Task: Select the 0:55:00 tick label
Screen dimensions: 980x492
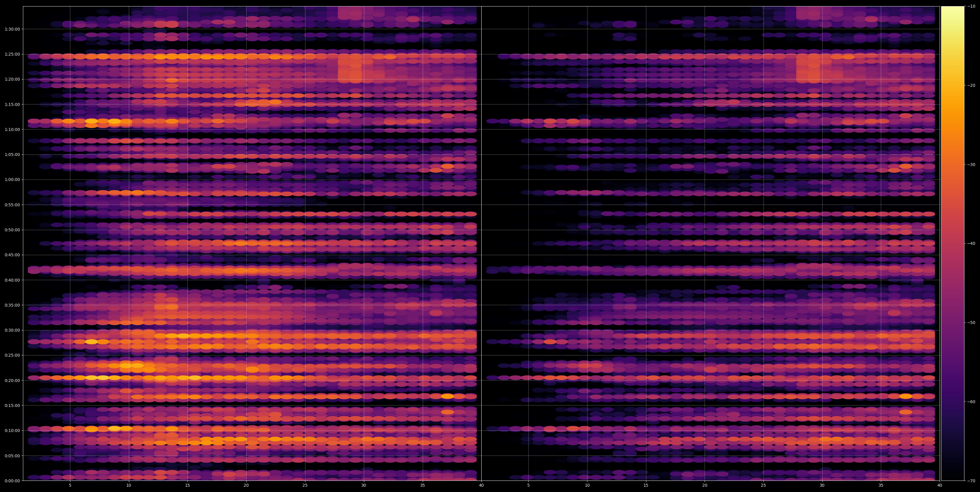Action: [12, 204]
